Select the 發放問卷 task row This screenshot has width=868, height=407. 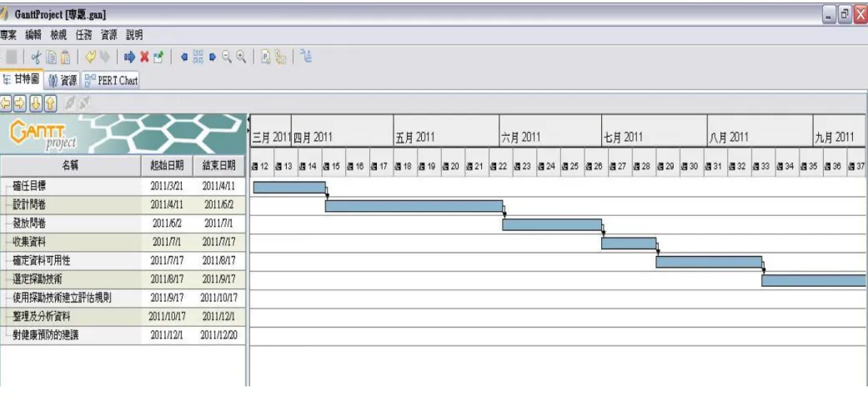[x=123, y=224]
